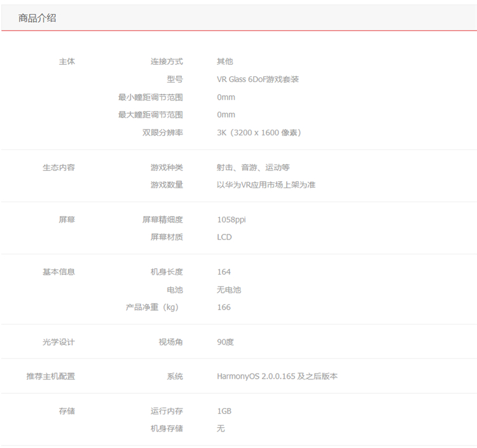
Task: Click the 双眼分辨率 spec label
Action: click(x=163, y=133)
